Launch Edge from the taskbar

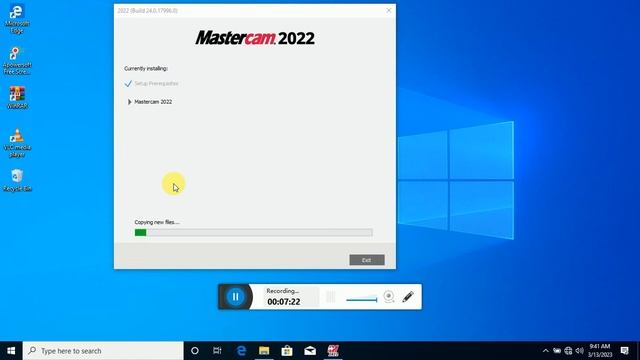pyautogui.click(x=241, y=351)
